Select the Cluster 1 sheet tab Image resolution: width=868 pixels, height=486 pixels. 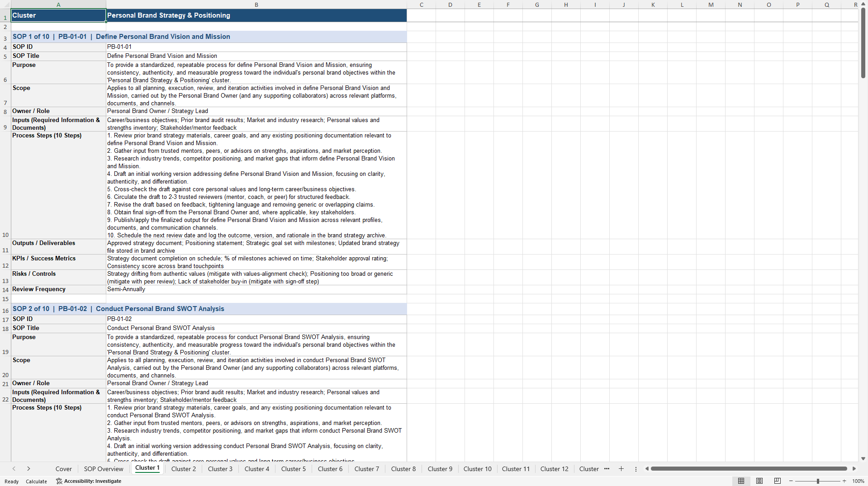tap(147, 468)
